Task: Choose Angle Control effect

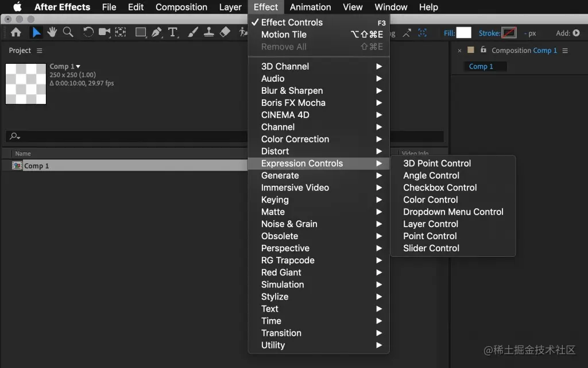Action: tap(453, 175)
